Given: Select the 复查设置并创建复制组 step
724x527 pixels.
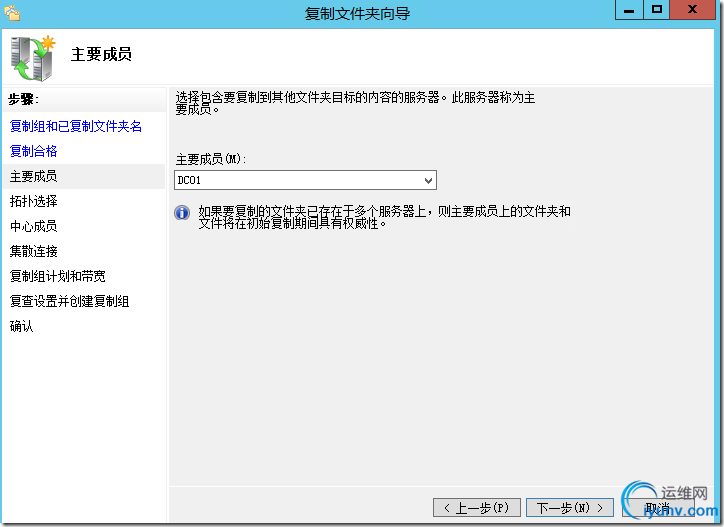Looking at the screenshot, I should point(69,301).
